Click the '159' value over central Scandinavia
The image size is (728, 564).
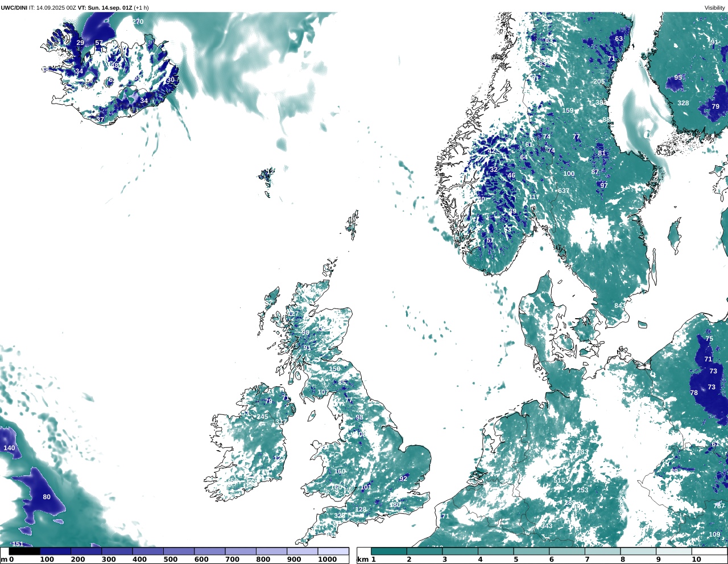pos(568,110)
